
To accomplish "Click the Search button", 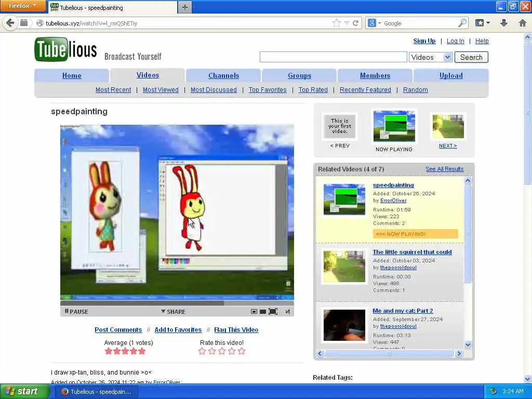I will (x=471, y=57).
